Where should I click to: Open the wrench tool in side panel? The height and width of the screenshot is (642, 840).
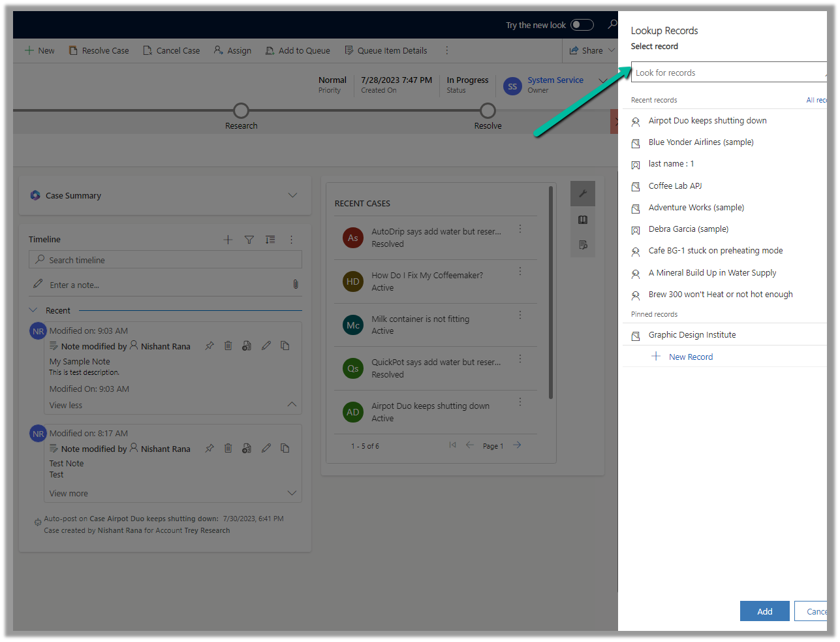click(x=583, y=193)
